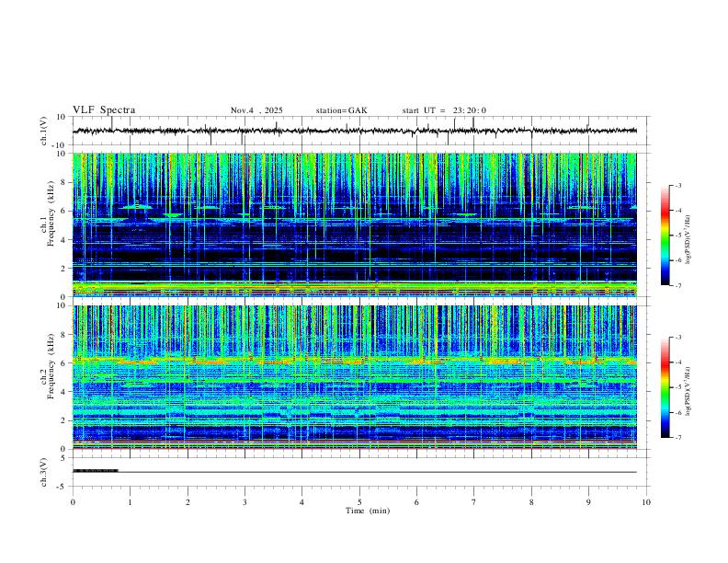The image size is (728, 563).
Task: Click the ch.2 color bar 'log(PSD)' label
Action: tap(688, 391)
